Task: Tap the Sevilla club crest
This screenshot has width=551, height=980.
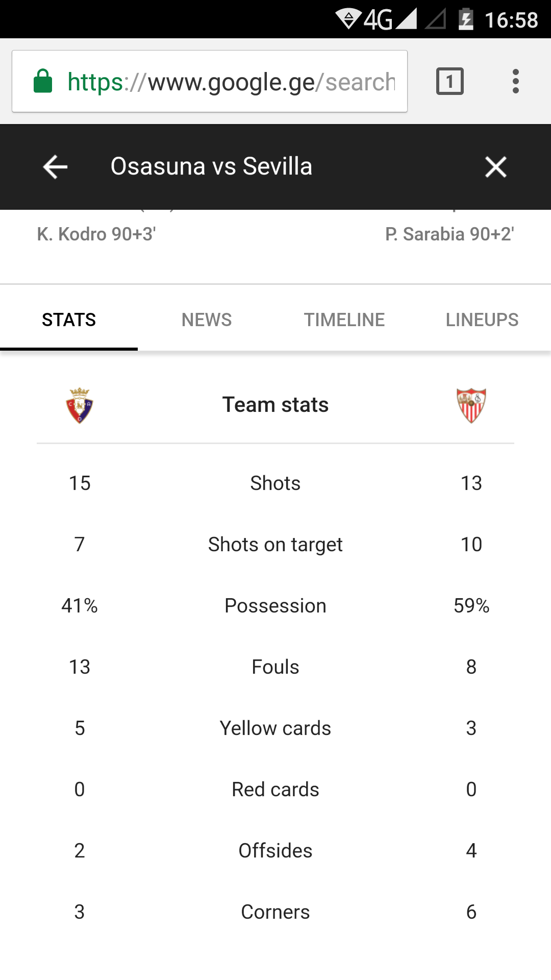Action: [471, 406]
